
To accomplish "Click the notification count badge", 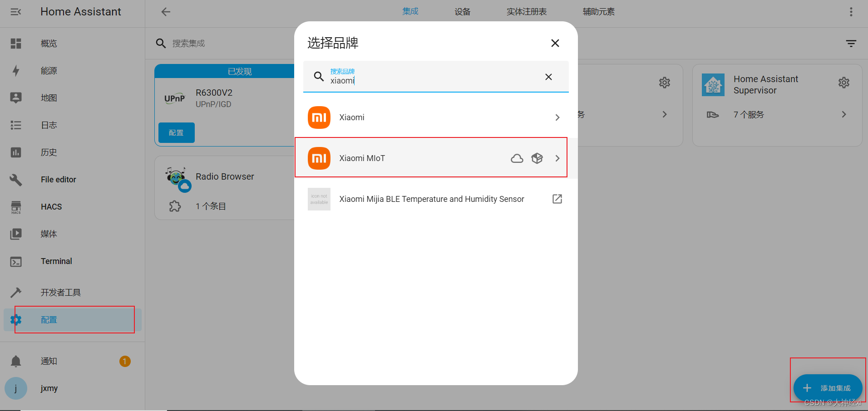I will pyautogui.click(x=125, y=361).
